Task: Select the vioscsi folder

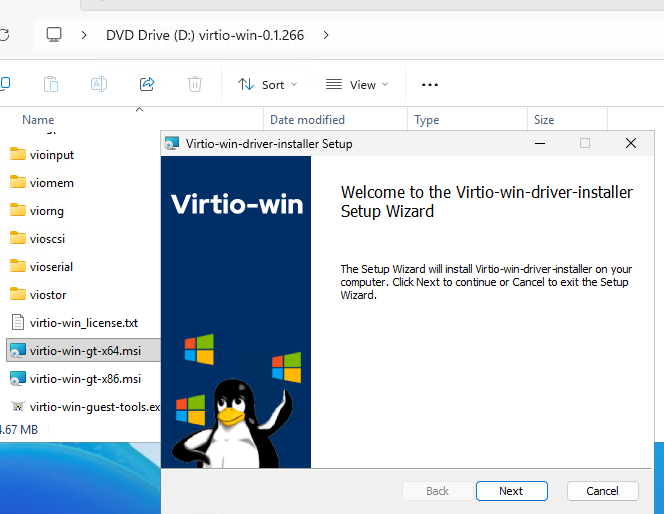Action: [47, 239]
